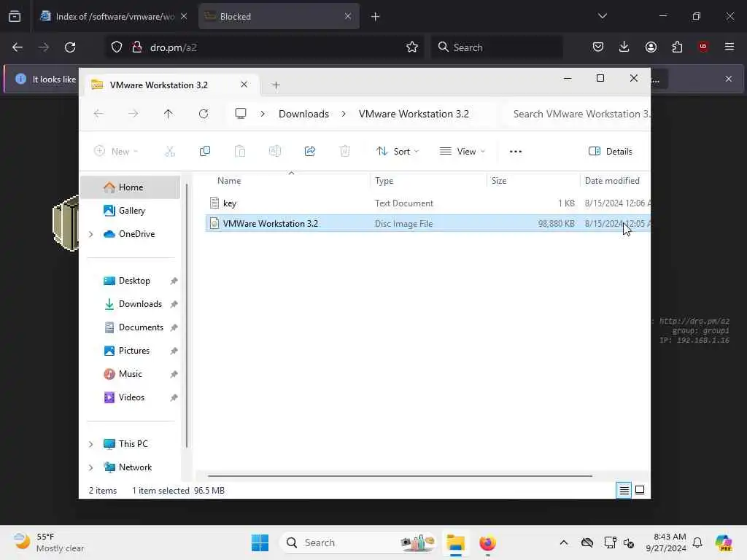
Task: Expand chevron before Downloads in address bar
Action: (x=263, y=114)
